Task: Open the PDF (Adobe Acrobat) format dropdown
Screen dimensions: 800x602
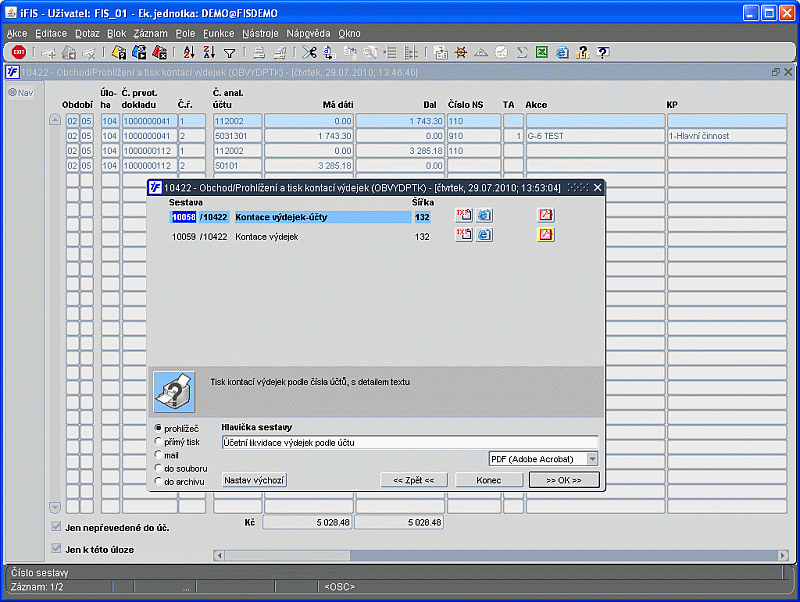Action: click(592, 459)
